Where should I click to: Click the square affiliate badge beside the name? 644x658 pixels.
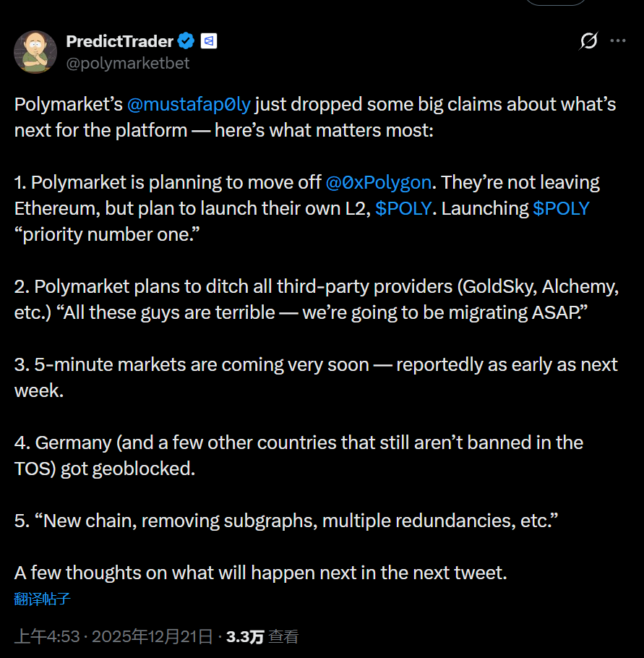[x=209, y=41]
